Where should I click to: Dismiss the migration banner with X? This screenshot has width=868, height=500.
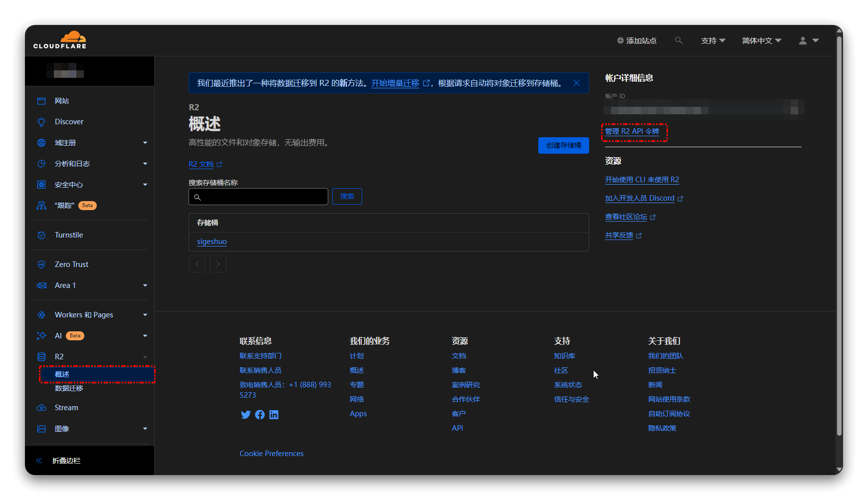coord(577,83)
